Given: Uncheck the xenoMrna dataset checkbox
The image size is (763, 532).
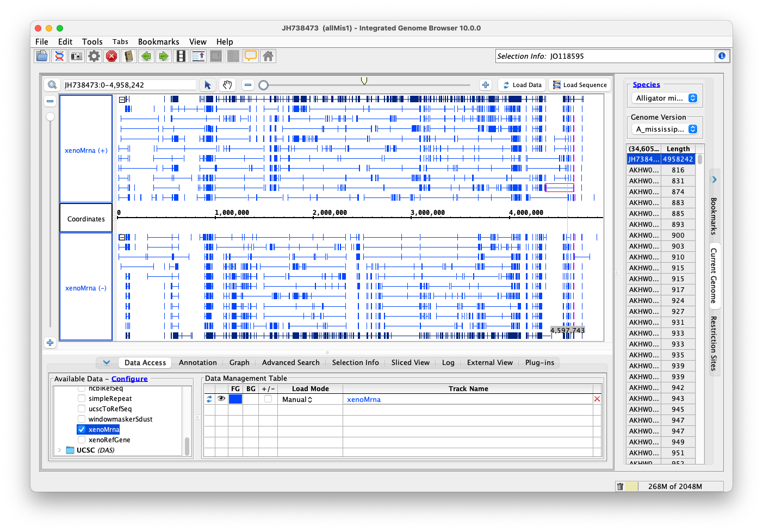Looking at the screenshot, I should click(x=82, y=429).
